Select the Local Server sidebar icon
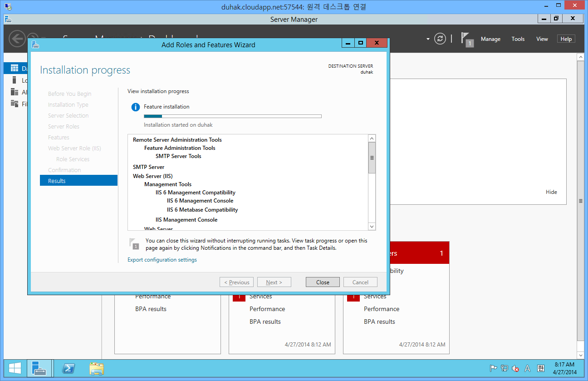 coord(15,80)
